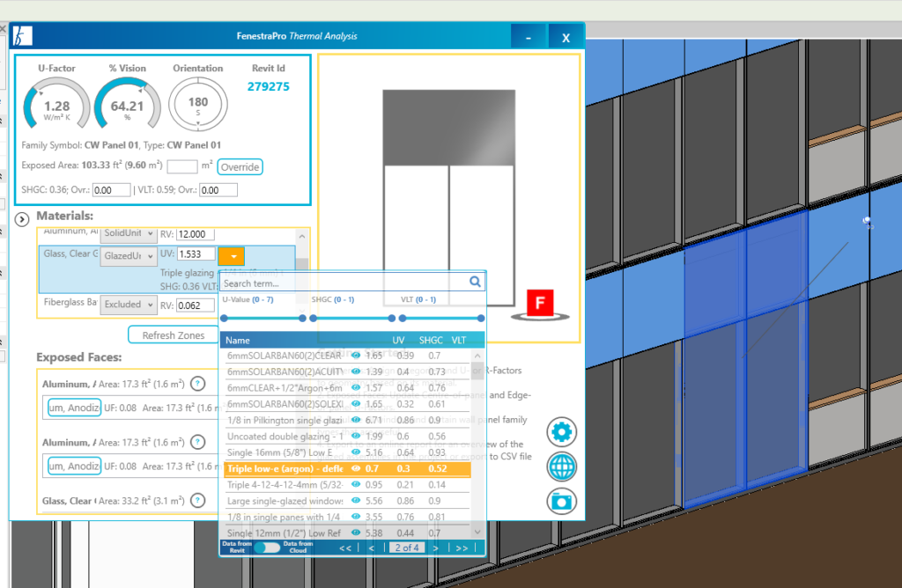Image resolution: width=902 pixels, height=588 pixels.
Task: Click the RV field showing 12.000
Action: (196, 234)
